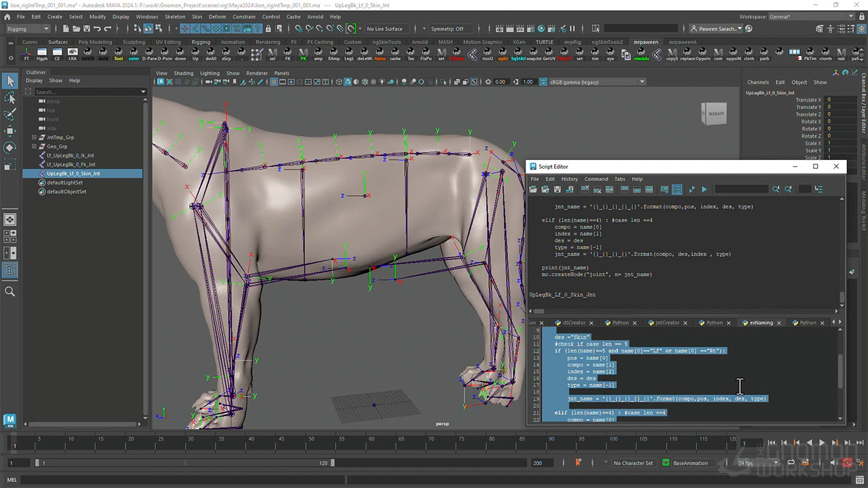Click the No Live Surface button
The image size is (868, 488).
click(384, 28)
